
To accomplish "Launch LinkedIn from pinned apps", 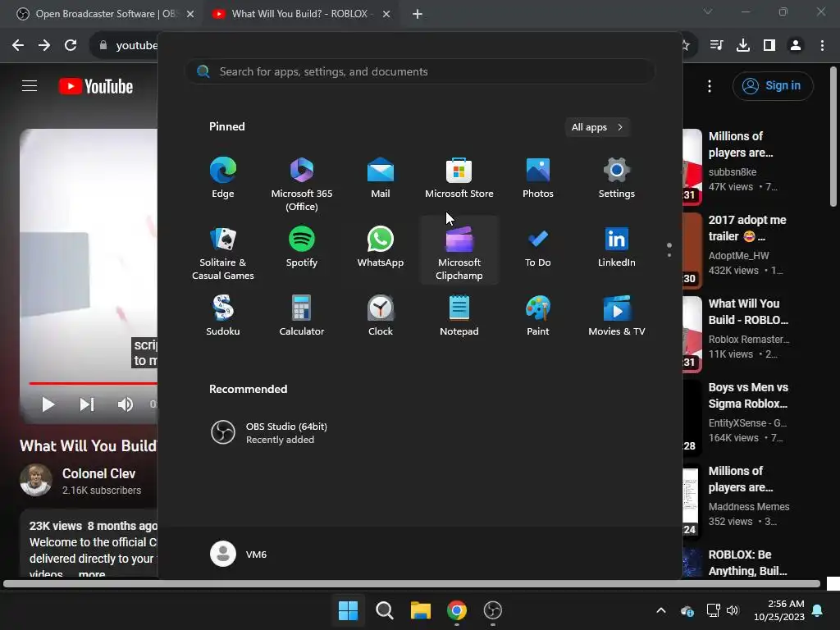I will click(x=617, y=248).
